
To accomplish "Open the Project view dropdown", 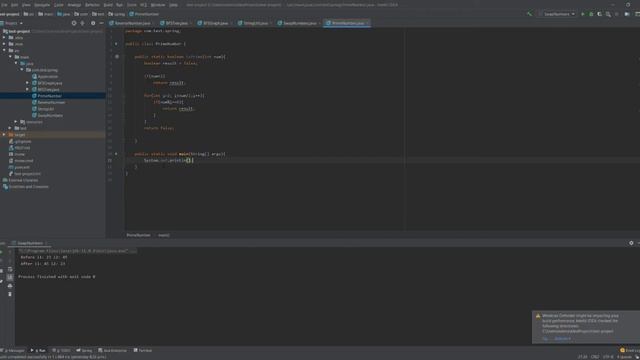I will tap(12, 23).
